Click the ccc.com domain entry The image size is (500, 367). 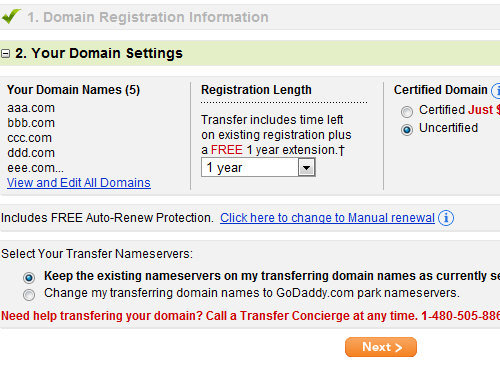[x=30, y=138]
